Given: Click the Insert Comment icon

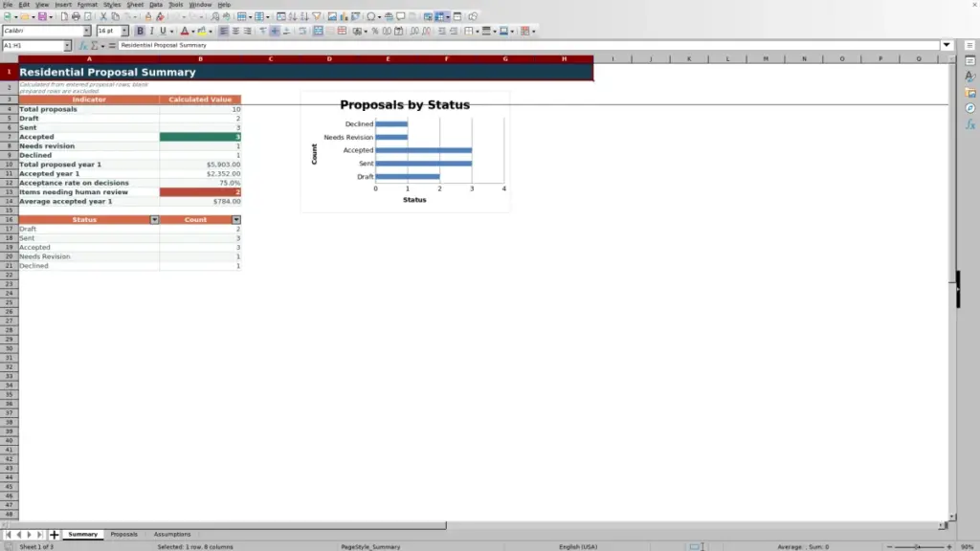Looking at the screenshot, I should (401, 16).
